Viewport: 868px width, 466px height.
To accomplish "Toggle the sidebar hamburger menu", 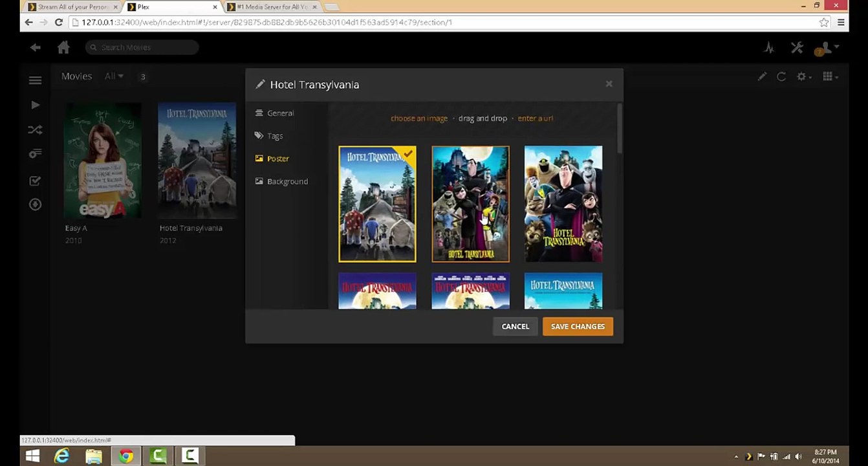I will tap(35, 80).
